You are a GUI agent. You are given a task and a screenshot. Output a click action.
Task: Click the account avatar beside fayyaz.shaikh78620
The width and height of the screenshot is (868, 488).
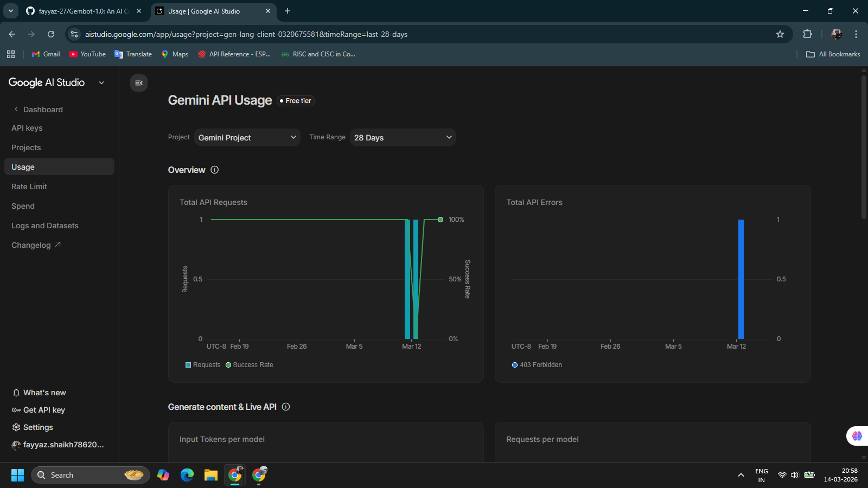[x=16, y=445]
